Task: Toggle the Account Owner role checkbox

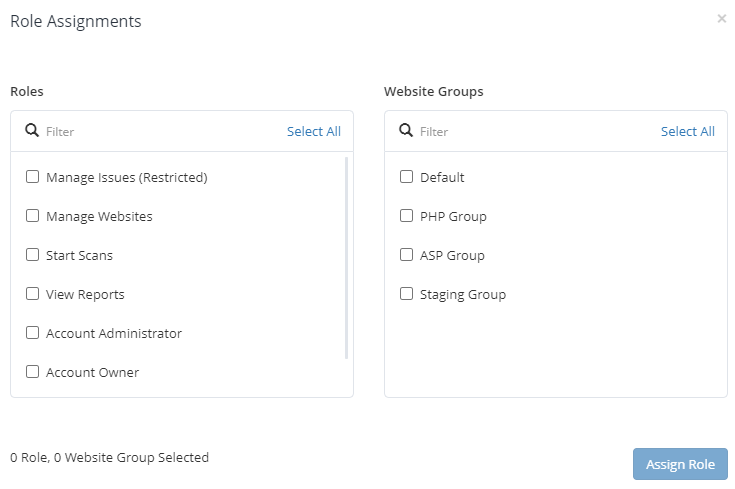Action: click(x=33, y=372)
